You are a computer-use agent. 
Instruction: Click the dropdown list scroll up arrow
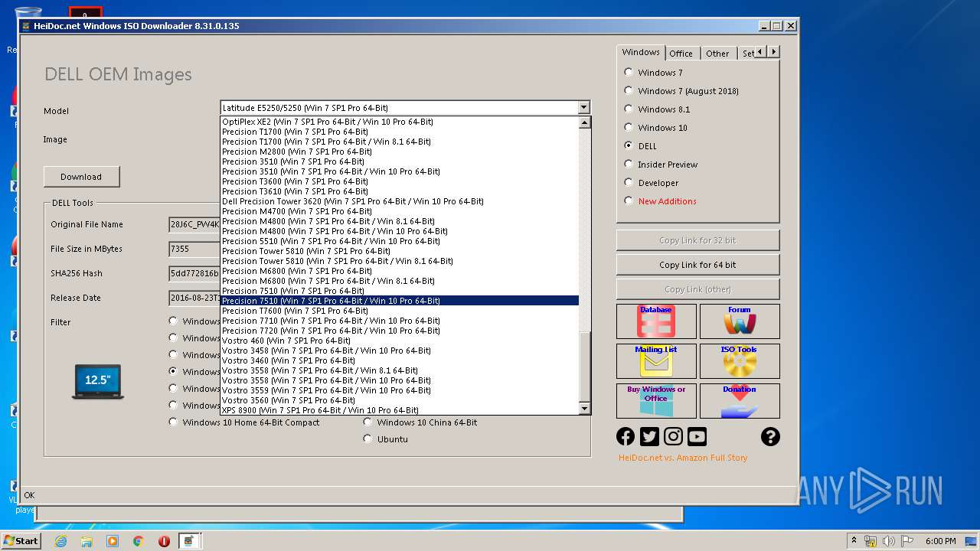click(x=584, y=122)
